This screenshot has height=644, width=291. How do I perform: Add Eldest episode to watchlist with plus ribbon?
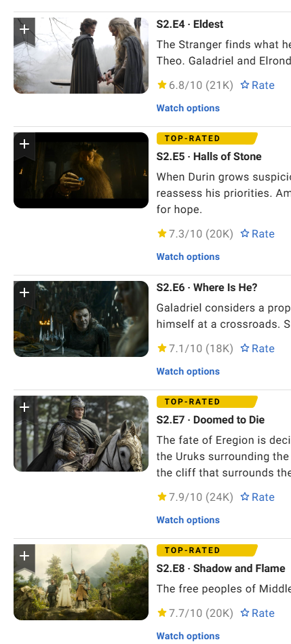(24, 31)
